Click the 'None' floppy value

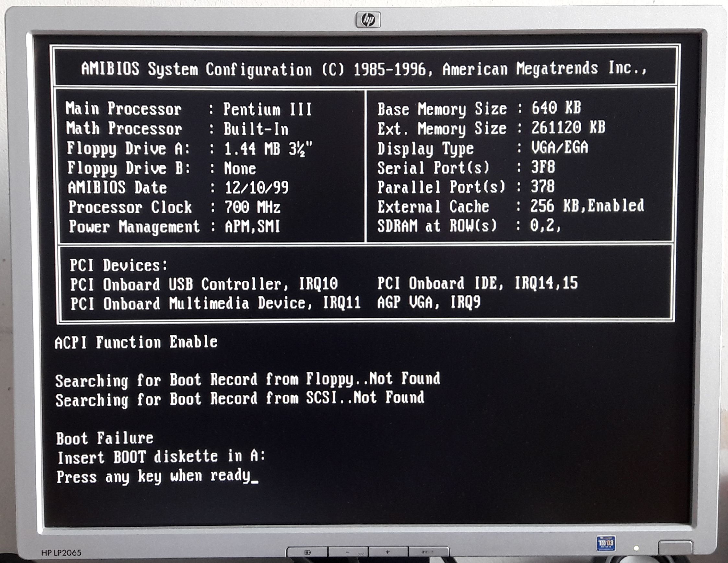pyautogui.click(x=240, y=168)
